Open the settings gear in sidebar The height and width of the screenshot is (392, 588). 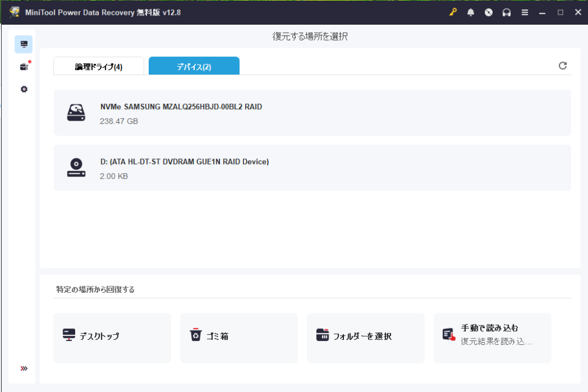pyautogui.click(x=24, y=90)
